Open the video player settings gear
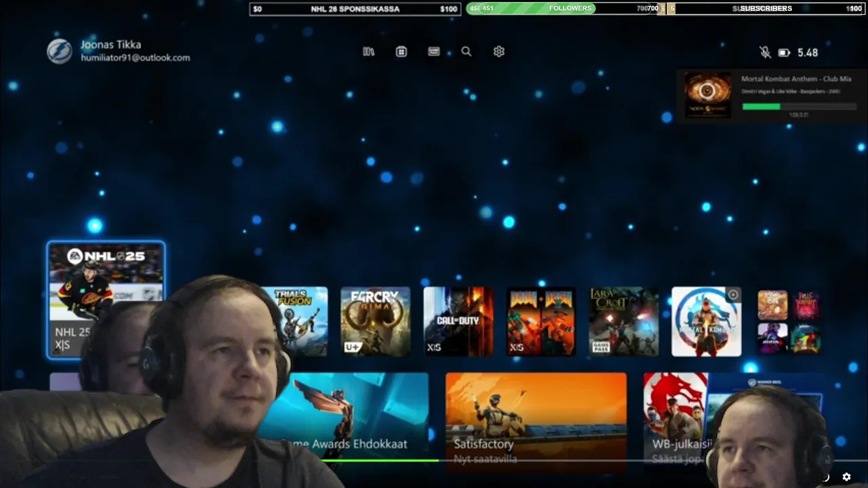This screenshot has height=488, width=868. 846,477
